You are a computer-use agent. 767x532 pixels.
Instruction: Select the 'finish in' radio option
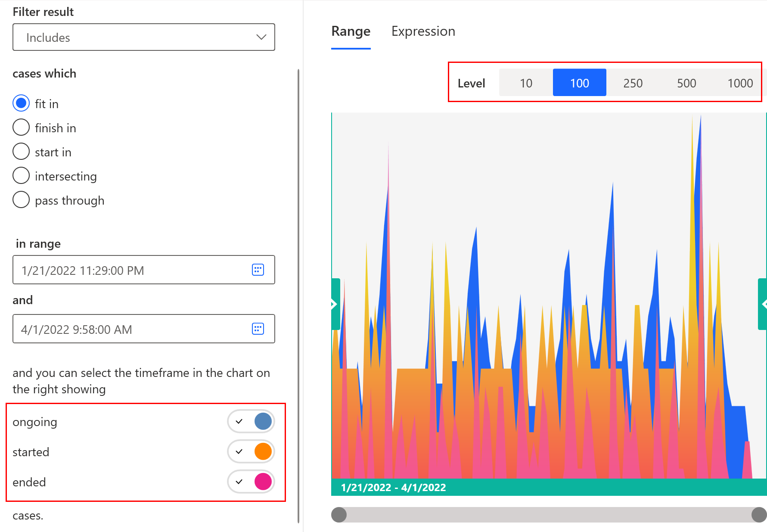point(21,128)
